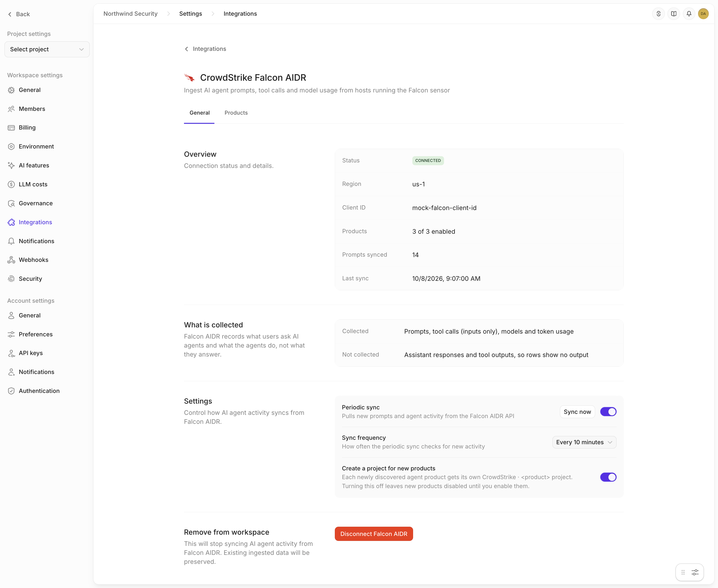718x588 pixels.
Task: Open LLM costs dollar icon
Action: (x=11, y=184)
